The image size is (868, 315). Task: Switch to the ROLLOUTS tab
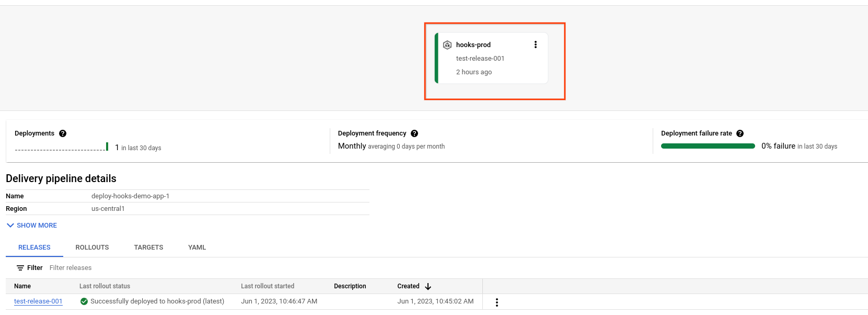92,248
